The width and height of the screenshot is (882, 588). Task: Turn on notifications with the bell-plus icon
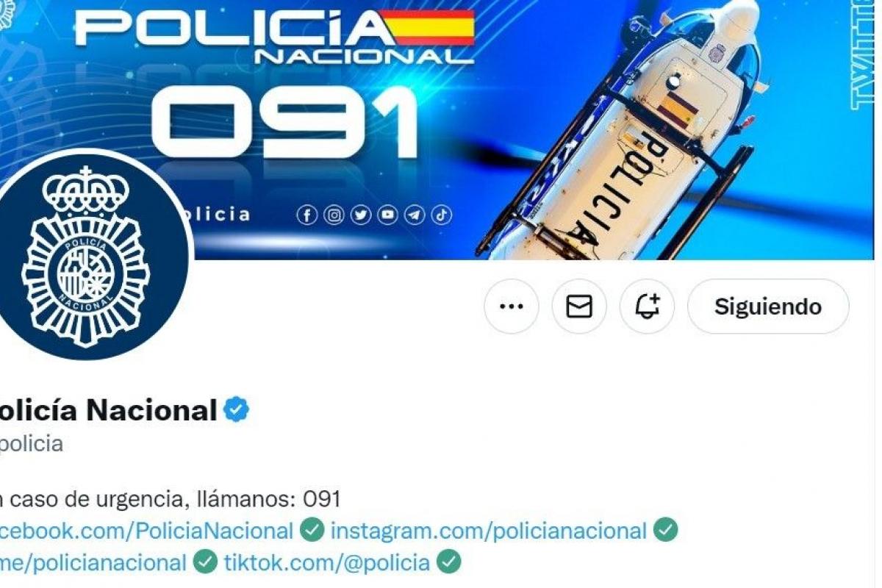[x=647, y=306]
